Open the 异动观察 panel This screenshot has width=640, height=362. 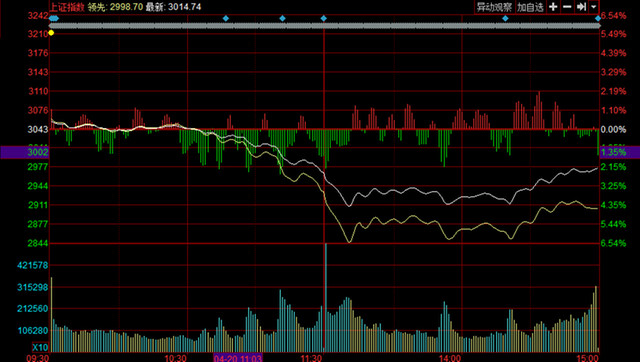pyautogui.click(x=494, y=7)
